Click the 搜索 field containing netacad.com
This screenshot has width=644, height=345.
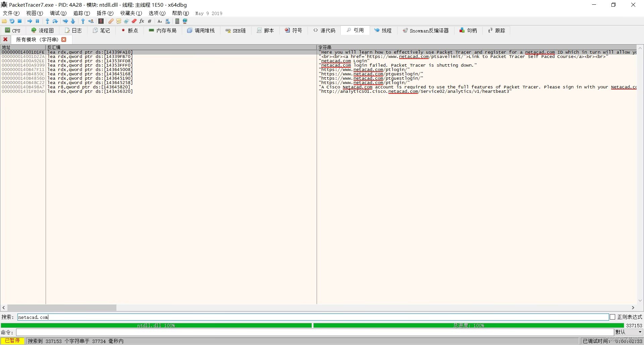tap(313, 317)
